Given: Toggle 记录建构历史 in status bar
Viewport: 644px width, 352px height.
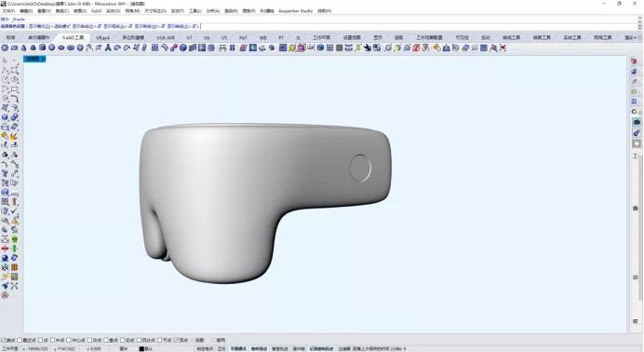Looking at the screenshot, I should (x=321, y=348).
